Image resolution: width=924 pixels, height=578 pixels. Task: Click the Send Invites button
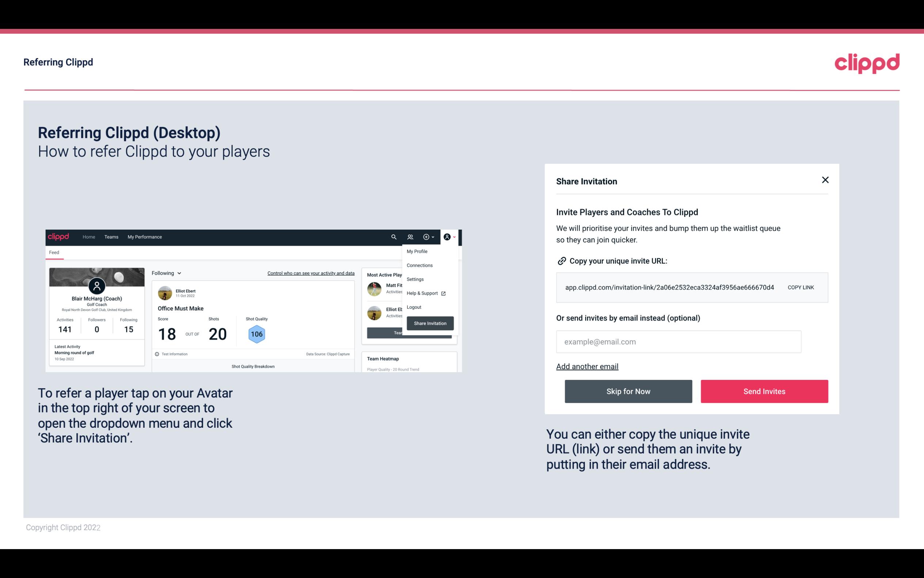coord(764,392)
